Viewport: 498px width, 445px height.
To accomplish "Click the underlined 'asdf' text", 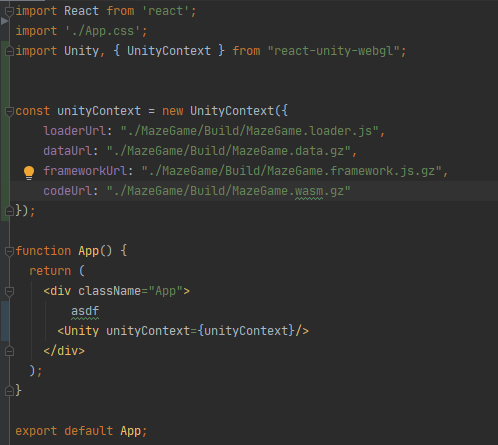I will click(85, 311).
